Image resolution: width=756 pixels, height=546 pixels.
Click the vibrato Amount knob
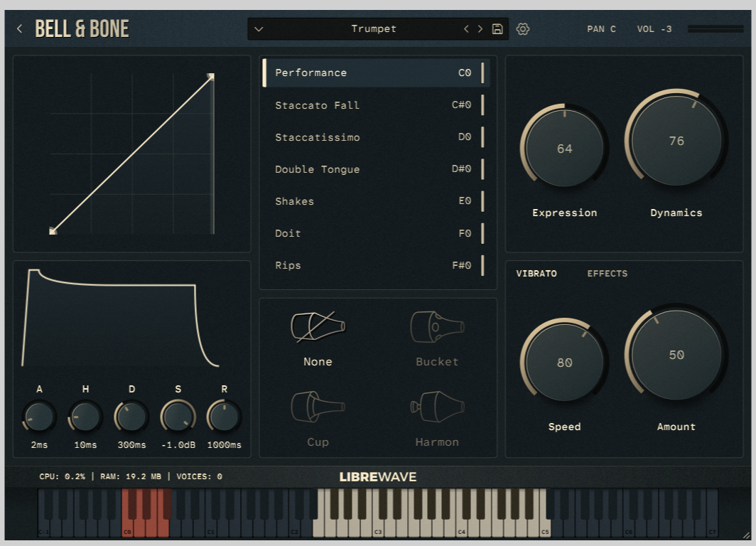point(676,355)
